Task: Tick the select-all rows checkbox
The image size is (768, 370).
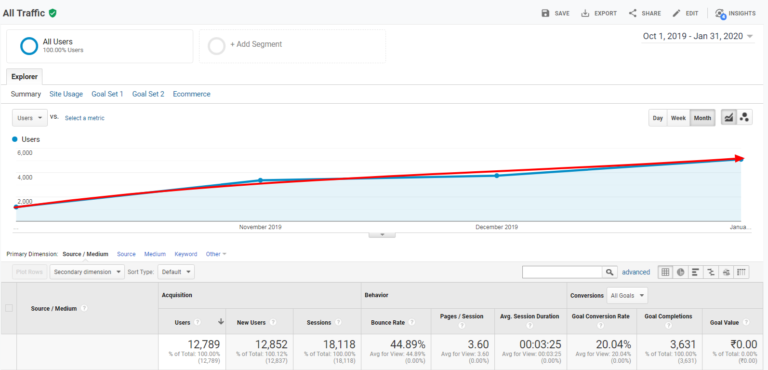Action: (8, 308)
